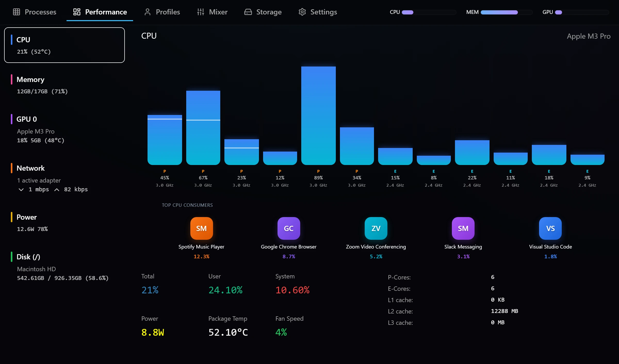Open the Slack Messaging SM icon

(x=463, y=228)
